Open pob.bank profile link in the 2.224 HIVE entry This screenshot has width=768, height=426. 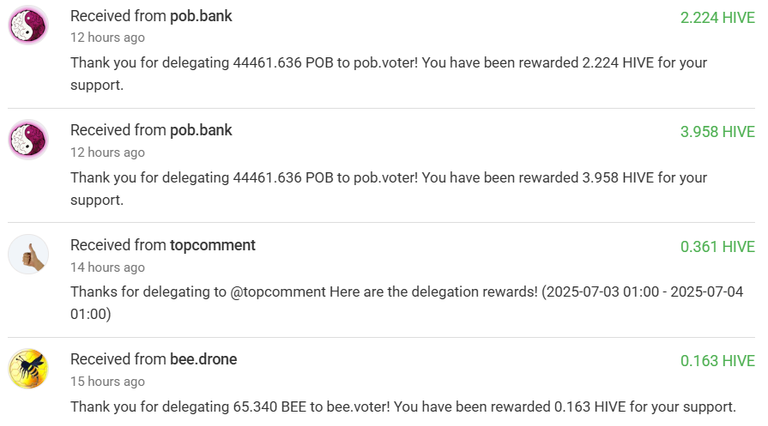coord(201,16)
